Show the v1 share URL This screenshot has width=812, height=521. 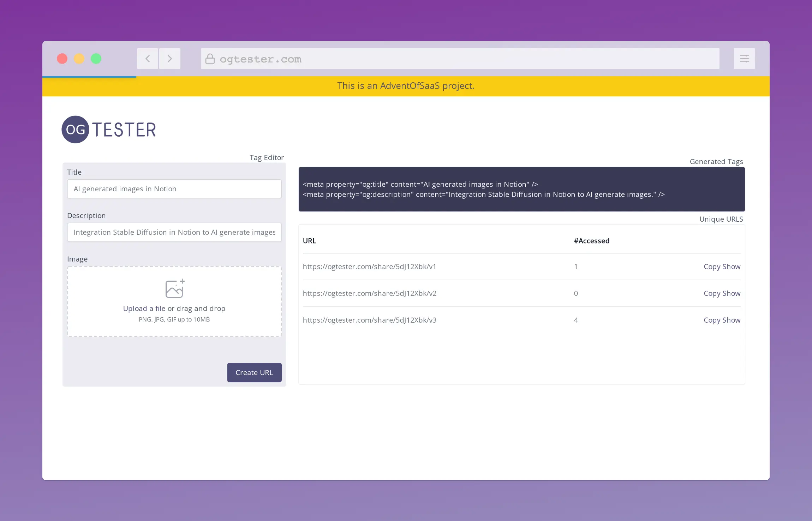(732, 267)
